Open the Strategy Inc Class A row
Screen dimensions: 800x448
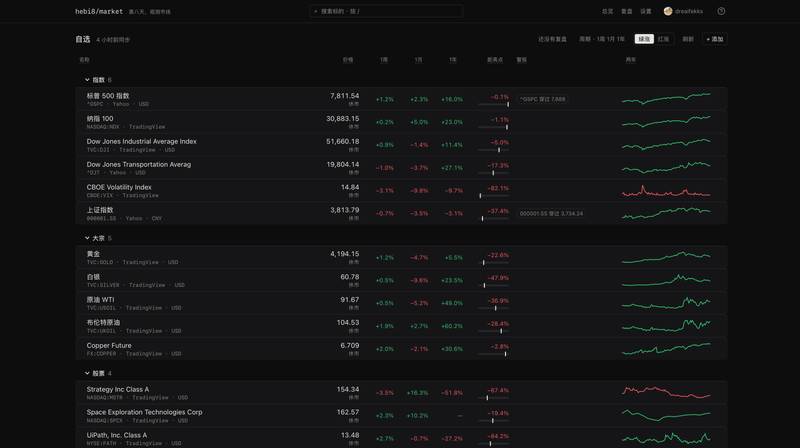coord(401,393)
